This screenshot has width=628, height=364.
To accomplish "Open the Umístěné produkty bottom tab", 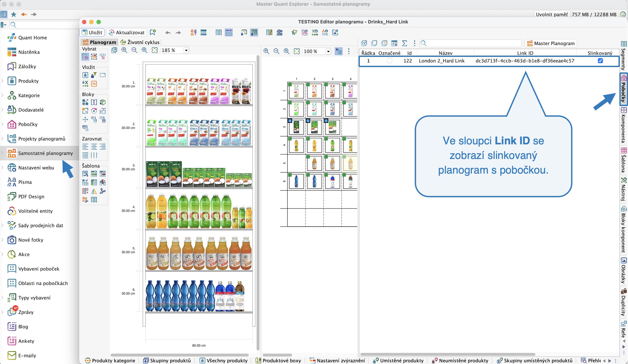I will 398,360.
